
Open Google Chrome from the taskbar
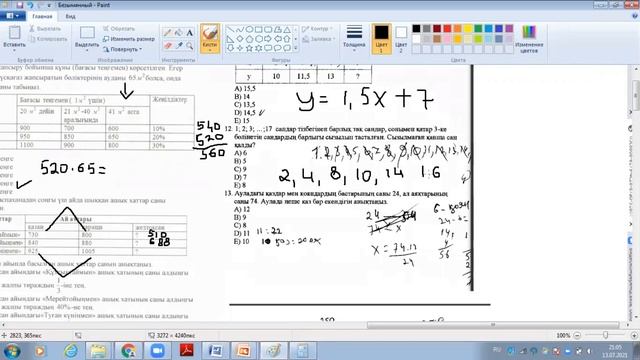pos(128,351)
